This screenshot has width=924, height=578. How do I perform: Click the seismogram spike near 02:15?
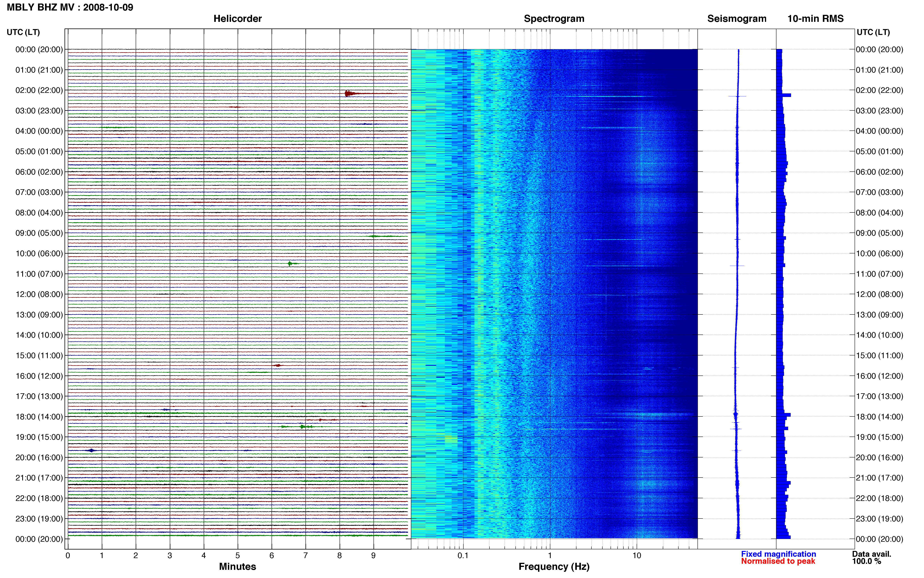(x=737, y=96)
